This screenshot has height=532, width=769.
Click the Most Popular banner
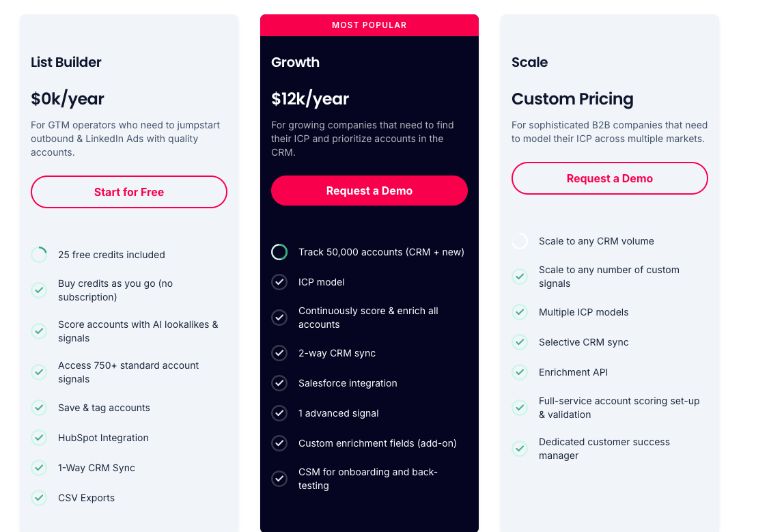click(x=369, y=25)
